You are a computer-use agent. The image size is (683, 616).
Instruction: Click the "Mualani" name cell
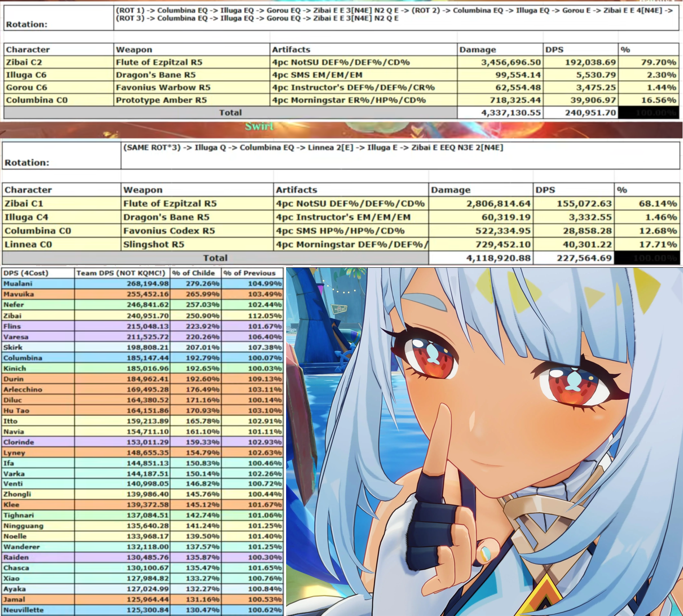point(38,284)
